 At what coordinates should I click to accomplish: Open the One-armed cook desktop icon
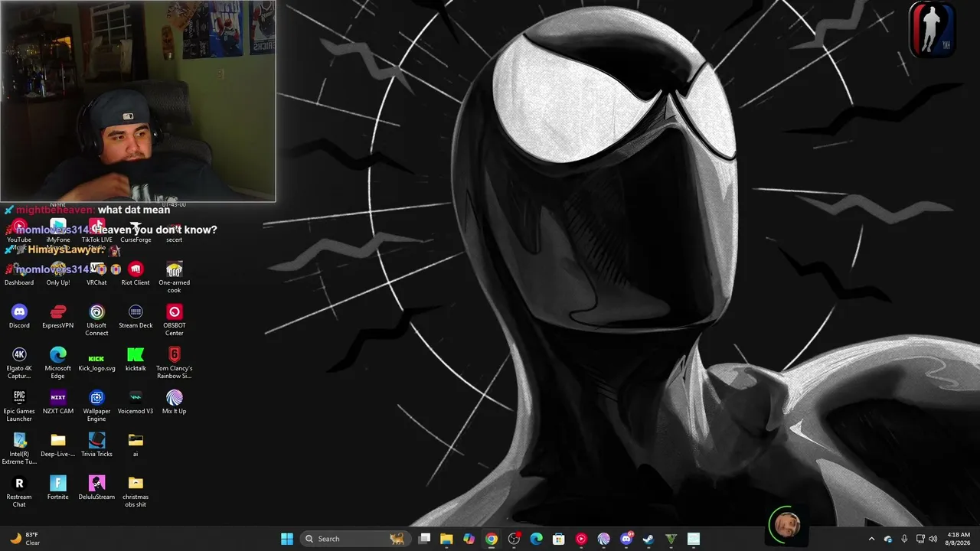click(175, 277)
